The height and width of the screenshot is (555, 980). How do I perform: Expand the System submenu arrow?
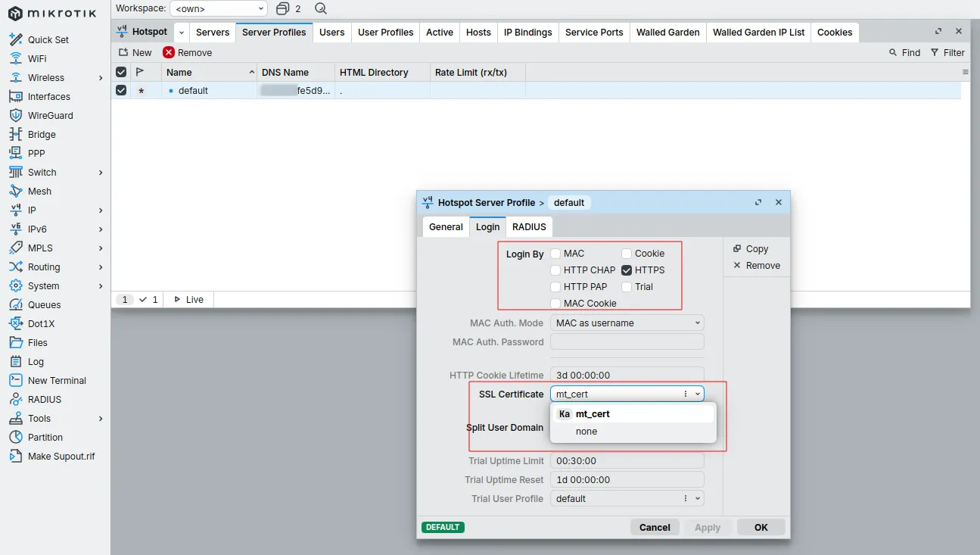(101, 286)
